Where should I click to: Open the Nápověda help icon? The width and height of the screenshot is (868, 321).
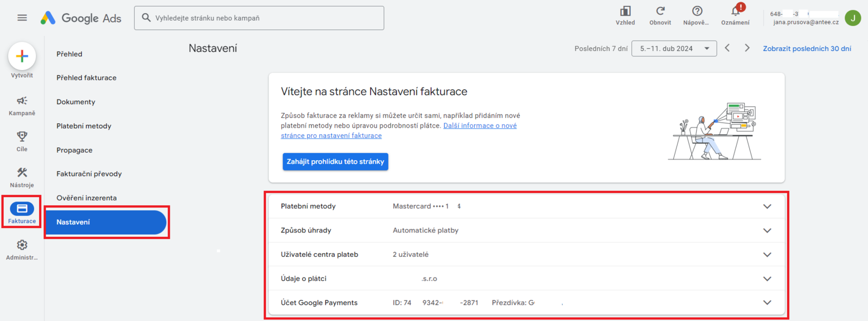697,11
